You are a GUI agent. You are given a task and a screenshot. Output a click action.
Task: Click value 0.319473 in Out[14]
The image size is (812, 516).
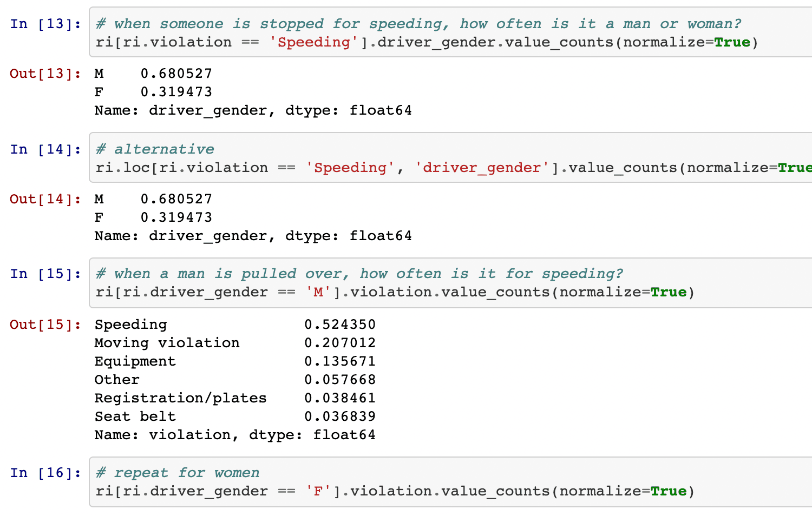[x=176, y=217]
